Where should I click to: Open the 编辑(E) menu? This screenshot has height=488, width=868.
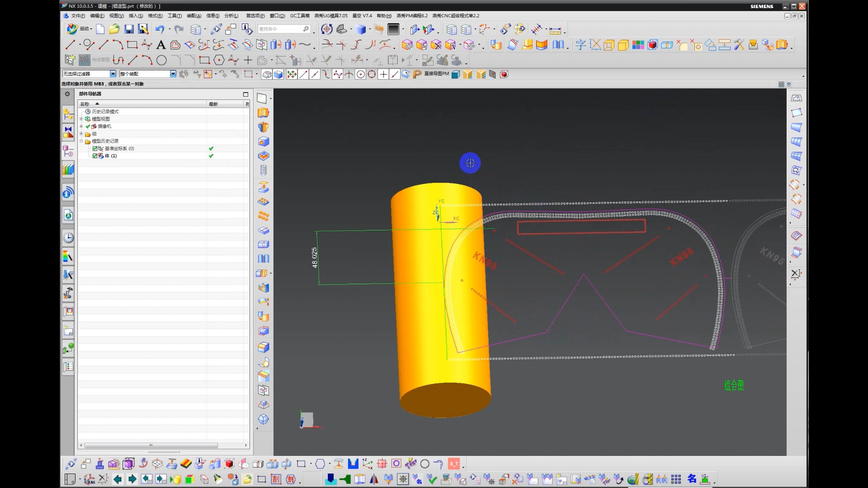(97, 16)
